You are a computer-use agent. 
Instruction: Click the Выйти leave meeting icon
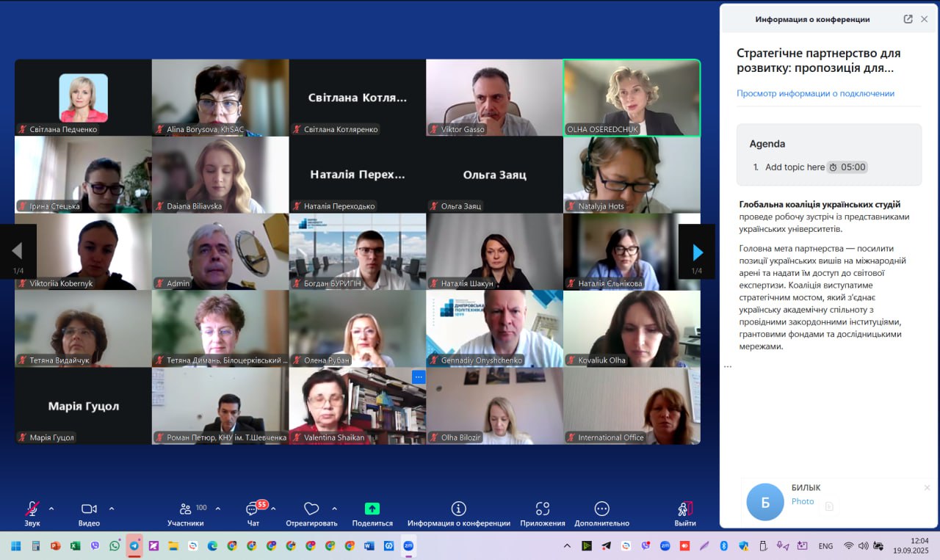(x=684, y=509)
